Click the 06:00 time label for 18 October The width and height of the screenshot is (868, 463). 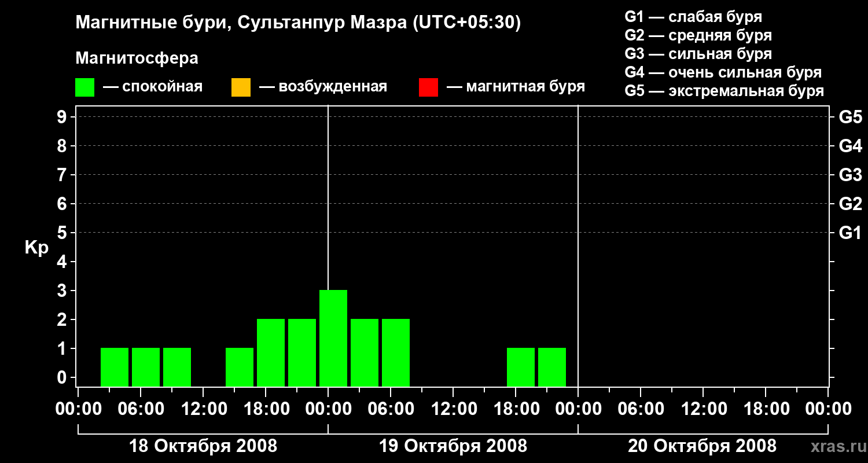tap(140, 409)
